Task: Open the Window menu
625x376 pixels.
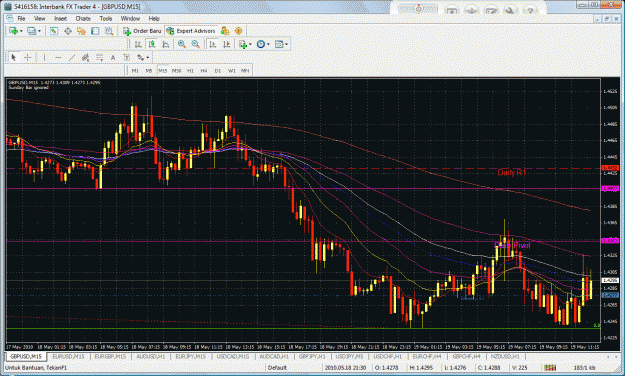Action: coord(130,19)
